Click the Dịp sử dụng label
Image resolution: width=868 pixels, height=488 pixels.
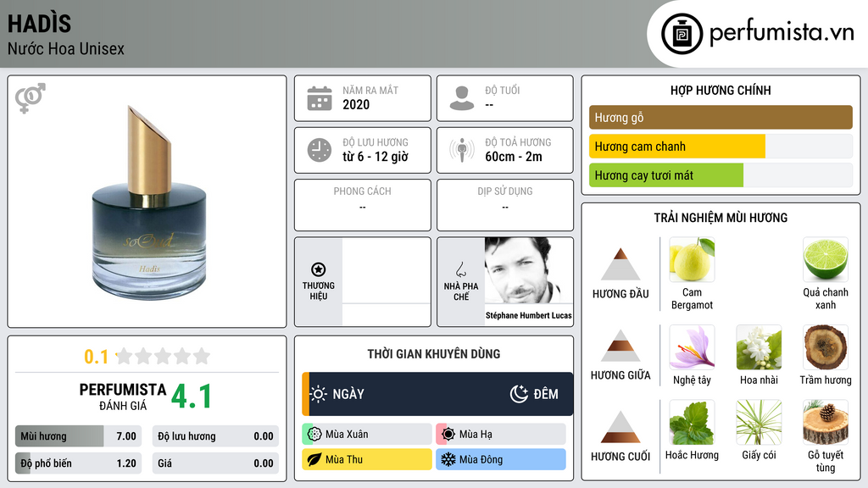tap(505, 191)
